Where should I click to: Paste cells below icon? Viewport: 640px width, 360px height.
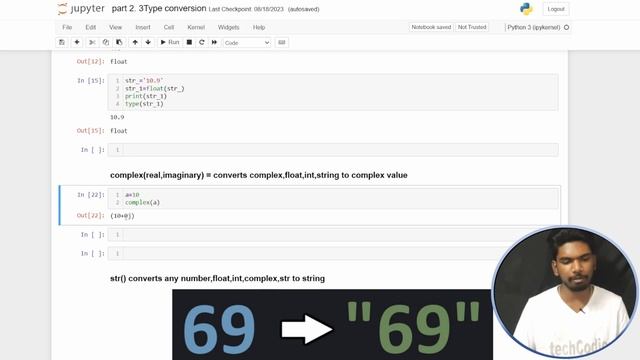(119, 42)
